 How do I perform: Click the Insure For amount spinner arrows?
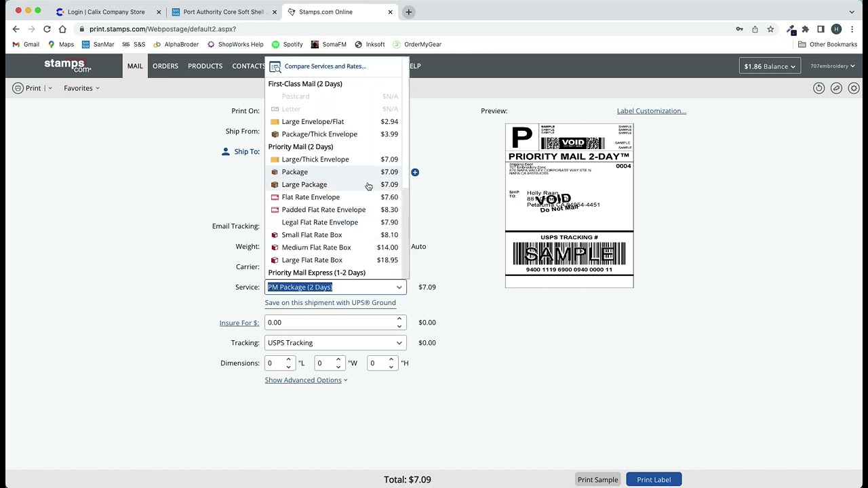399,323
